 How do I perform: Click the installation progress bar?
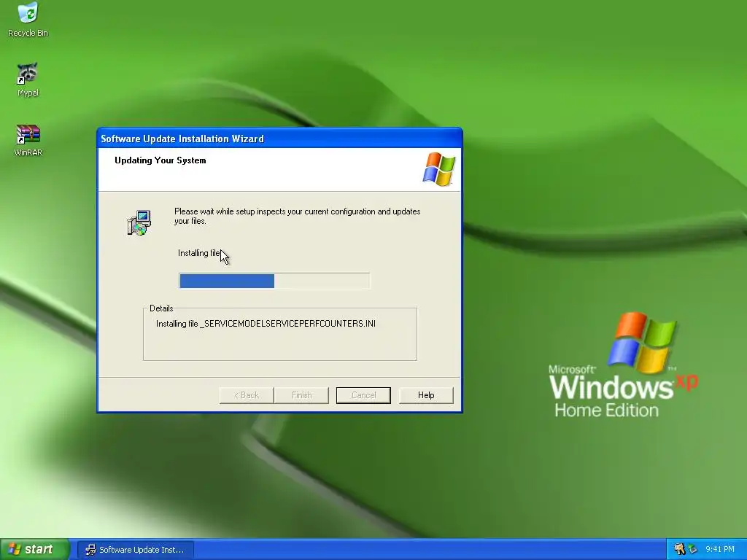click(x=274, y=281)
